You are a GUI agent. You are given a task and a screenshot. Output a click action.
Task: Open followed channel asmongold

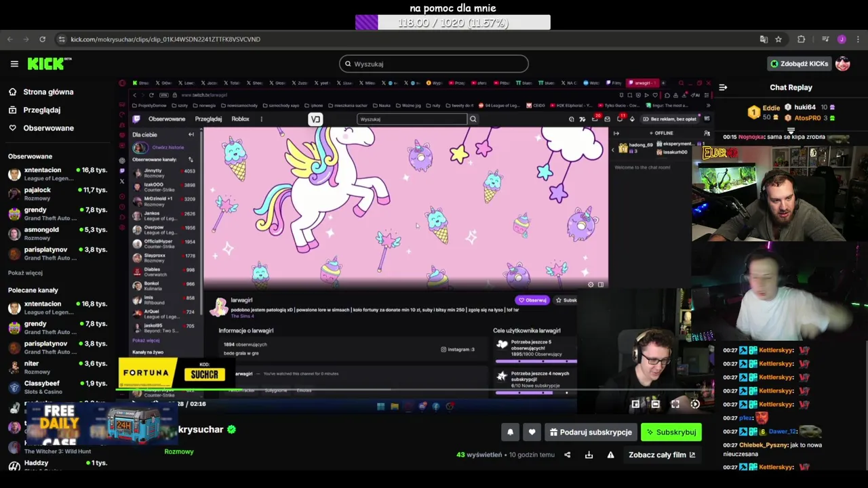click(x=58, y=234)
